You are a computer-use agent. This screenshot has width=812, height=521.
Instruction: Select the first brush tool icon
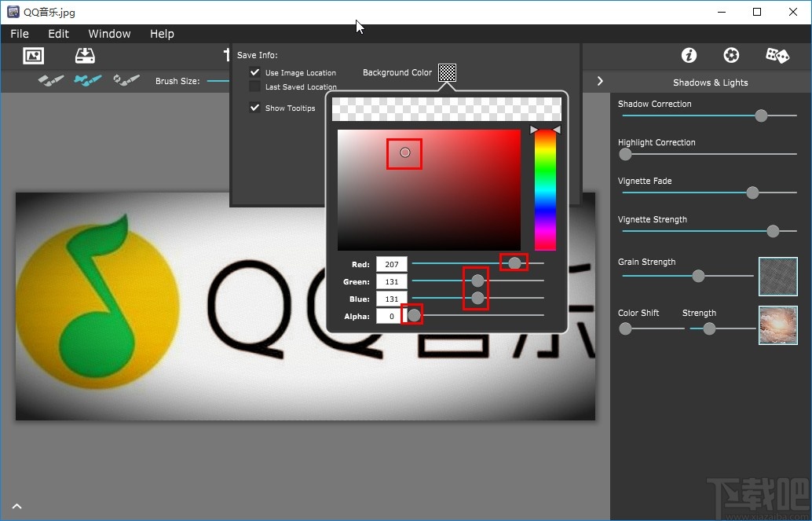coord(51,80)
